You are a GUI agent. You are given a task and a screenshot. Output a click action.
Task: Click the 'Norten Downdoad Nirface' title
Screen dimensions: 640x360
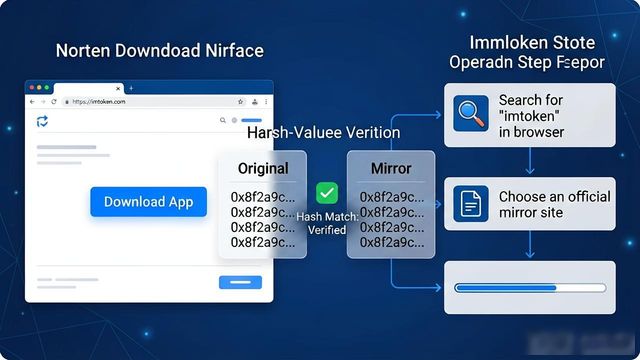click(160, 51)
